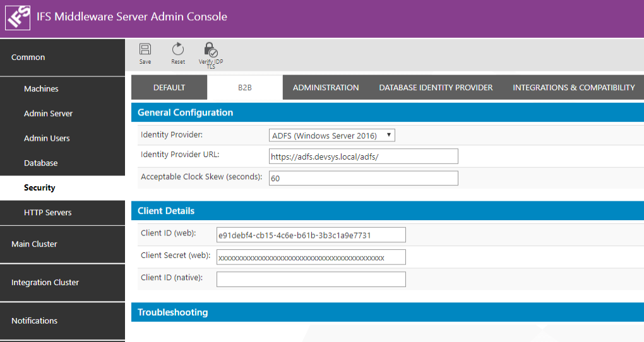
Task: Click the IFS logo in header
Action: point(18,17)
